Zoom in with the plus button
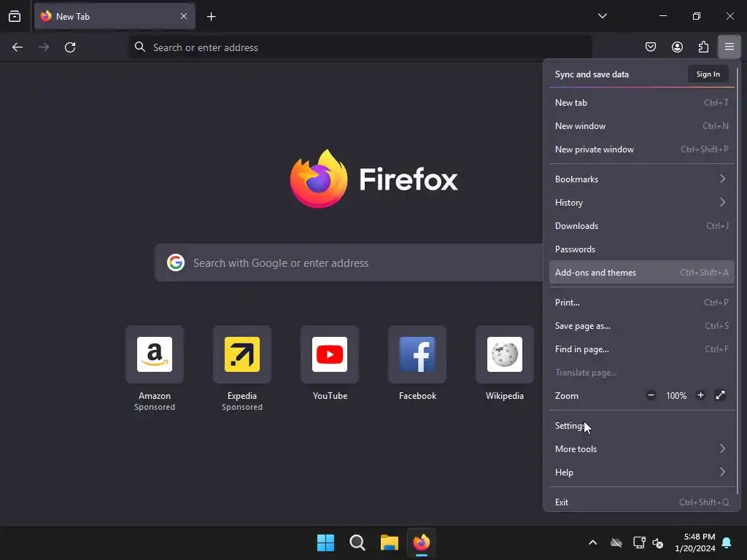This screenshot has height=560, width=747. coord(700,395)
